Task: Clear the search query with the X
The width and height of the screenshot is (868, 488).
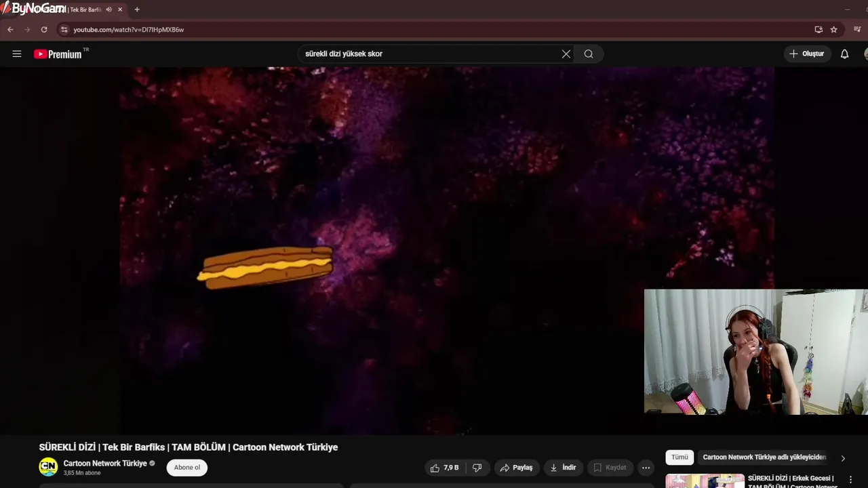Action: tap(566, 54)
